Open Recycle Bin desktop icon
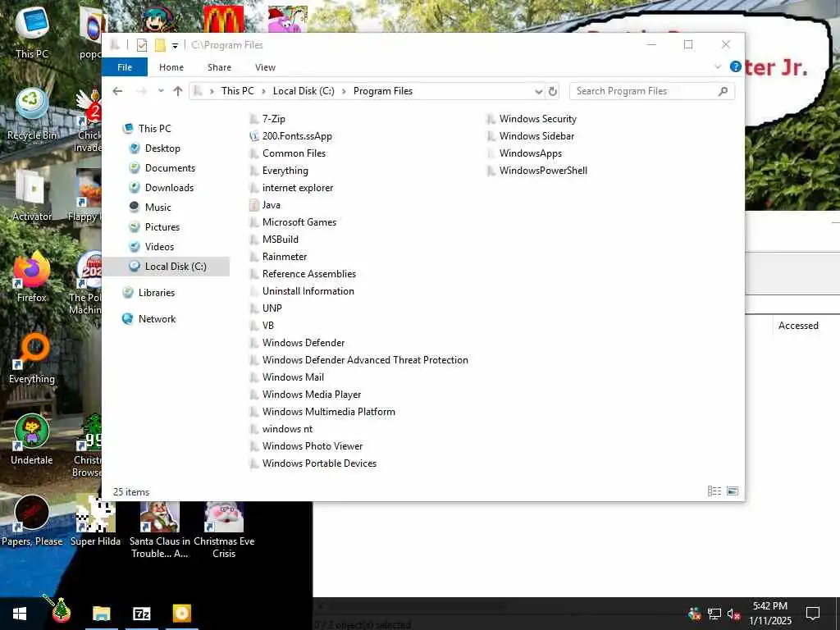Viewport: 840px width, 630px height. click(x=32, y=115)
